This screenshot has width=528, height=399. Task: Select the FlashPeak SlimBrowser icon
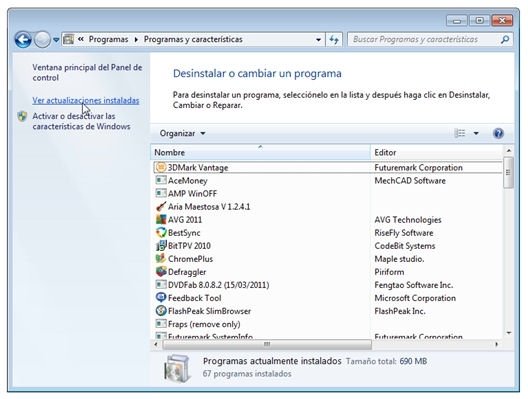(161, 311)
